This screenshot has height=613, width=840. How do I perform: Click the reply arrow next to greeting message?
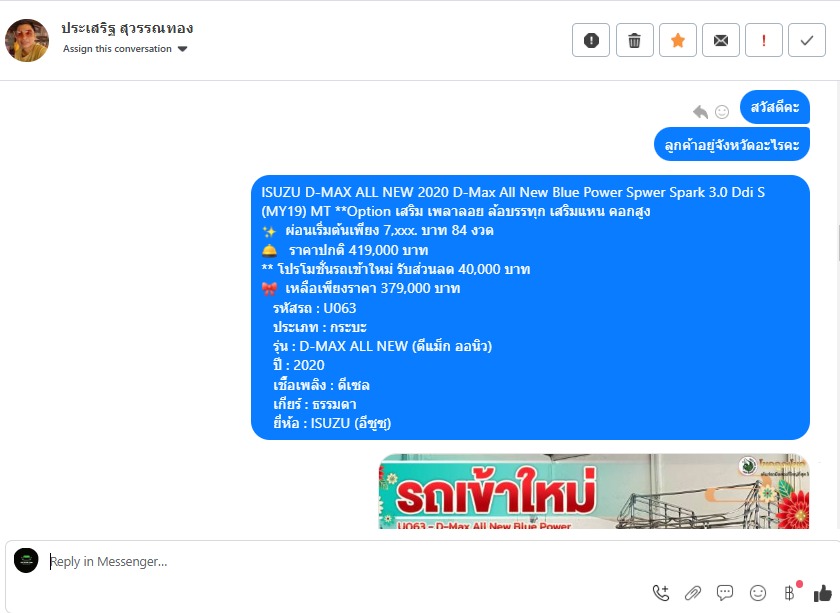(x=700, y=111)
